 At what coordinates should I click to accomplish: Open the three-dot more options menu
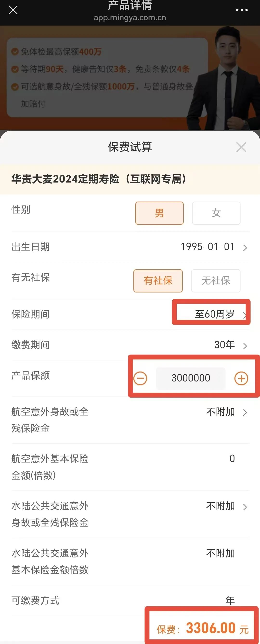(241, 10)
